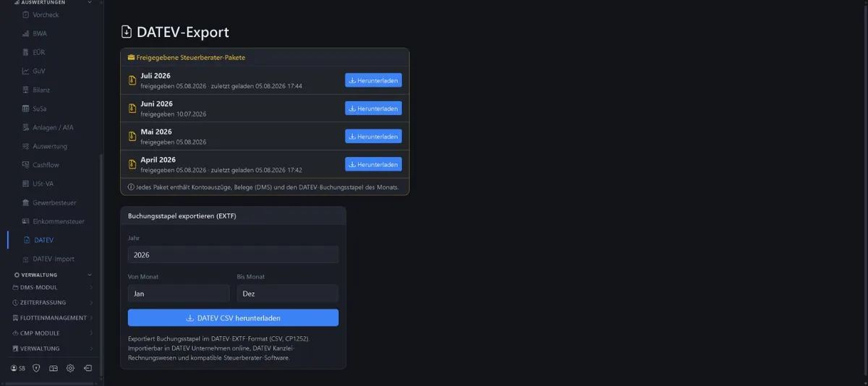The height and width of the screenshot is (386, 868).
Task: Click the Flottenmanagement truck icon
Action: [x=15, y=318]
